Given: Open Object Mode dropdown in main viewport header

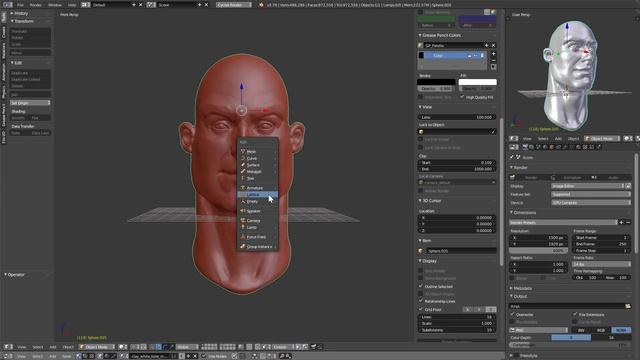Looking at the screenshot, I should tap(97, 347).
